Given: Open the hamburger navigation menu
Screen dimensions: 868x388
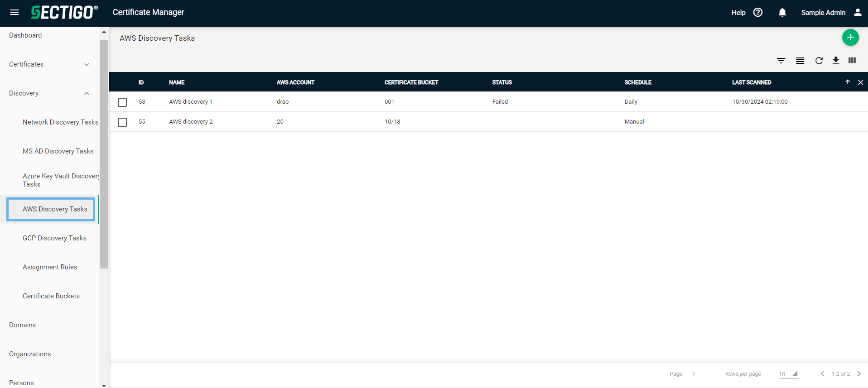Looking at the screenshot, I should (x=14, y=12).
